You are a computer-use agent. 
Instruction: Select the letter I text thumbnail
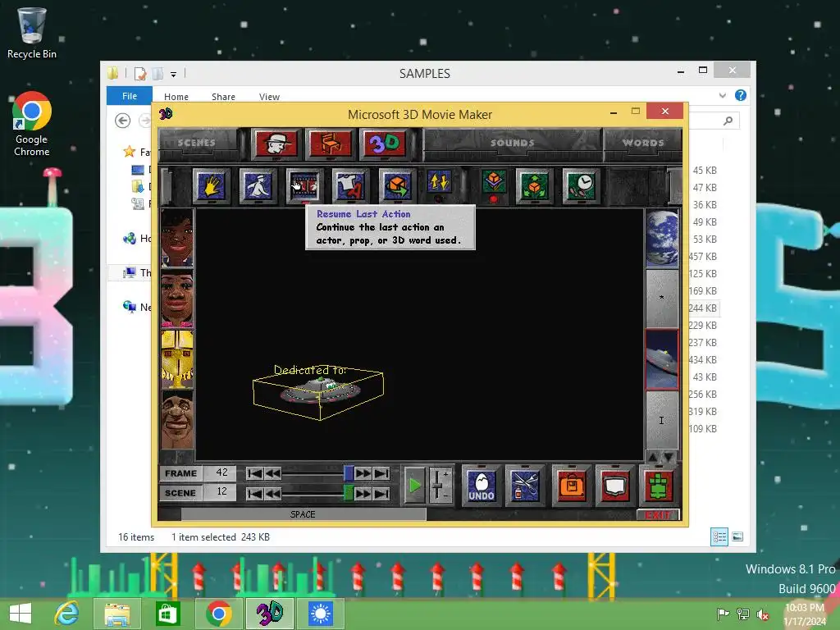662,421
